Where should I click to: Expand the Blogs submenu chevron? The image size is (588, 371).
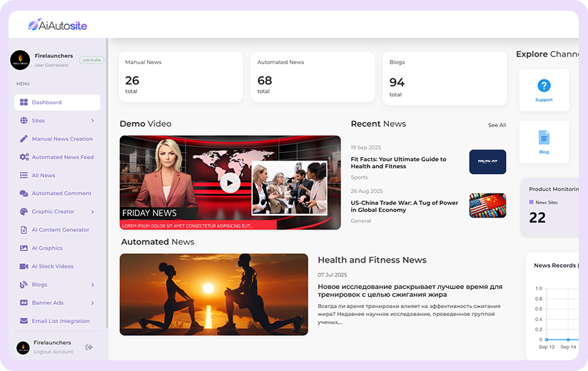point(93,285)
